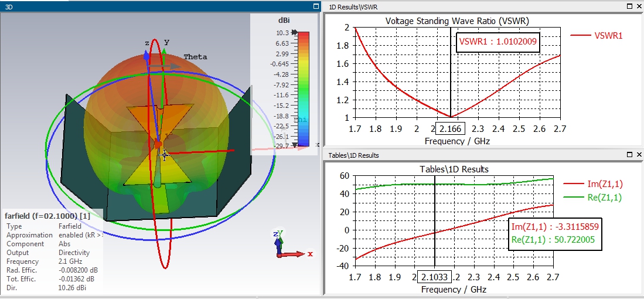This screenshot has height=299, width=644.
Task: Click the Tot. Effic. -0.01362 dB value
Action: (76, 279)
